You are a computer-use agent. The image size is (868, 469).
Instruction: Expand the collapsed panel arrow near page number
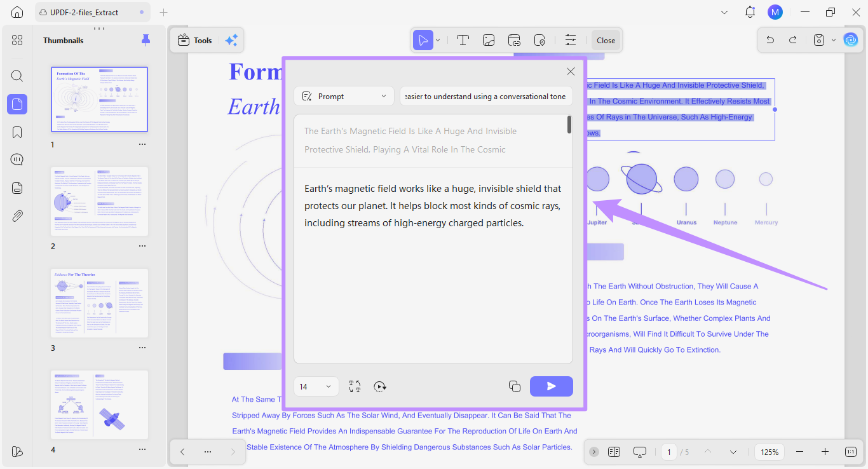[593, 452]
